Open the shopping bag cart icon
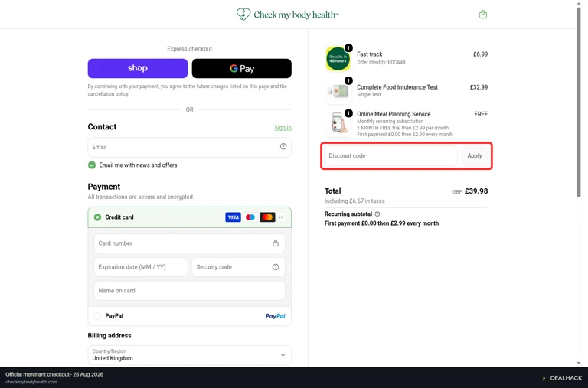 pos(482,15)
